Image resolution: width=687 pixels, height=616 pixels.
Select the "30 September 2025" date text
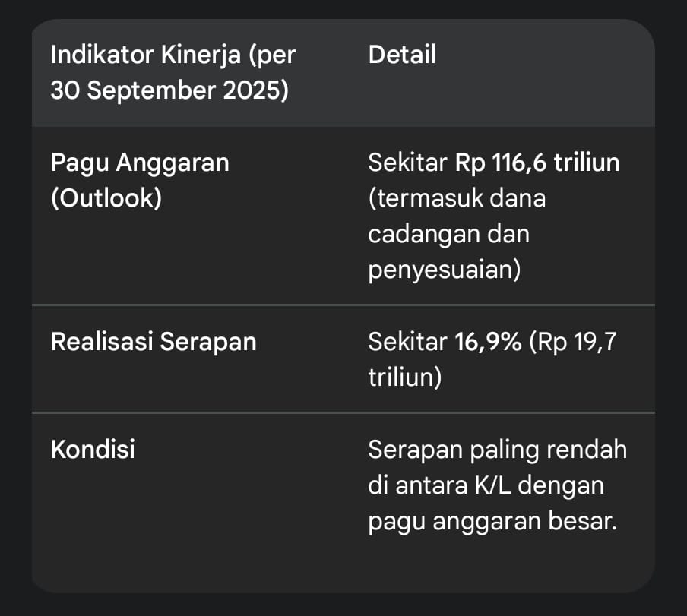[169, 91]
